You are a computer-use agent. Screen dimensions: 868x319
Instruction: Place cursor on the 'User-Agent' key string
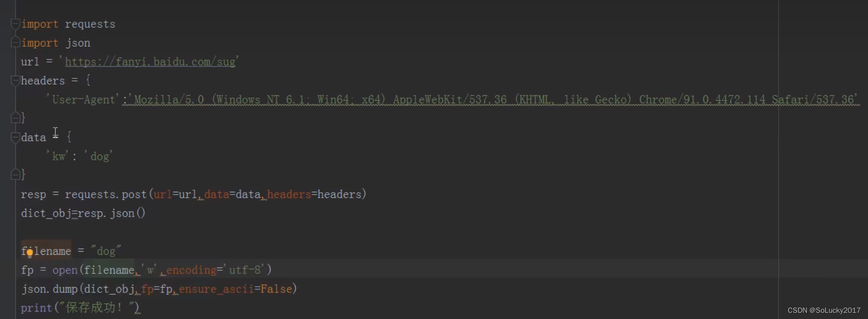pos(83,100)
